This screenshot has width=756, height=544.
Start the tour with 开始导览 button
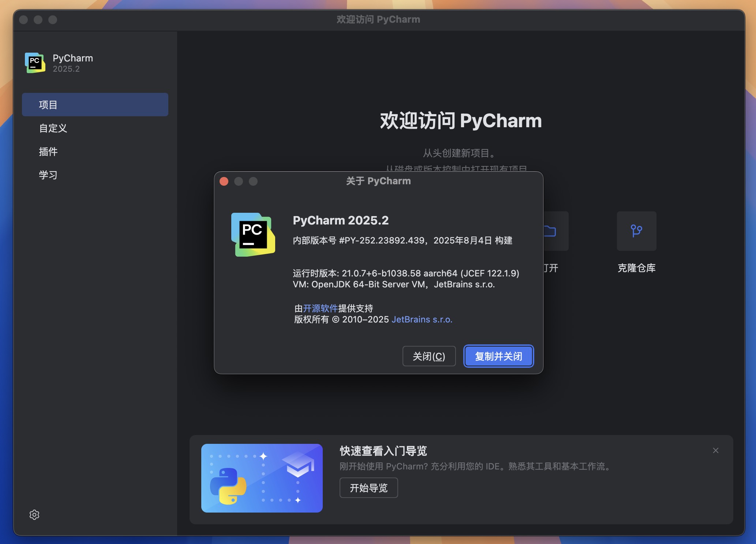coord(368,488)
